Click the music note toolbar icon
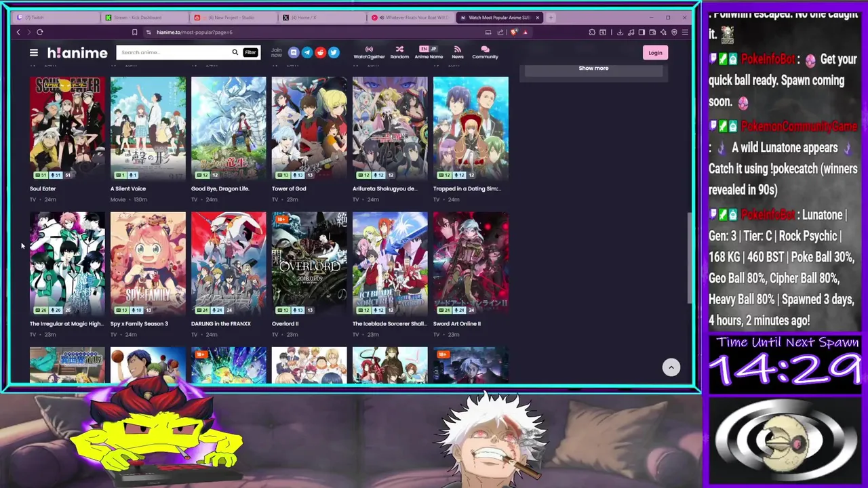 [x=631, y=32]
